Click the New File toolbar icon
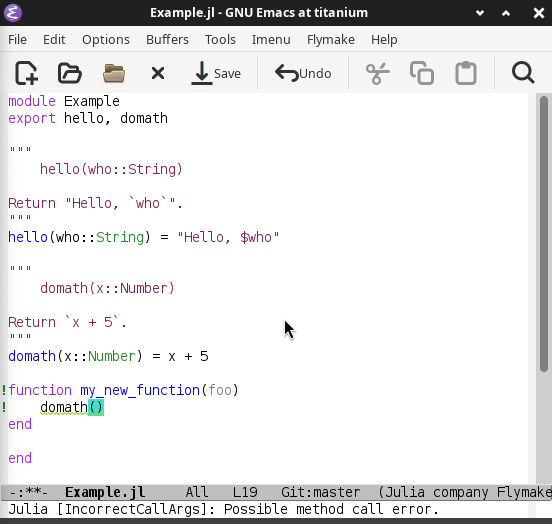552x524 pixels. click(26, 73)
